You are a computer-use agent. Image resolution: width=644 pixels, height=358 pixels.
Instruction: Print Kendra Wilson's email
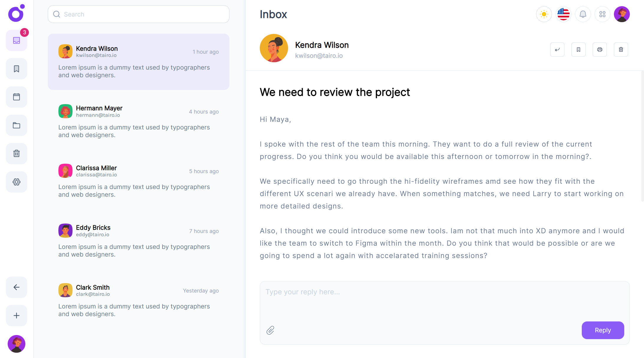coord(599,49)
